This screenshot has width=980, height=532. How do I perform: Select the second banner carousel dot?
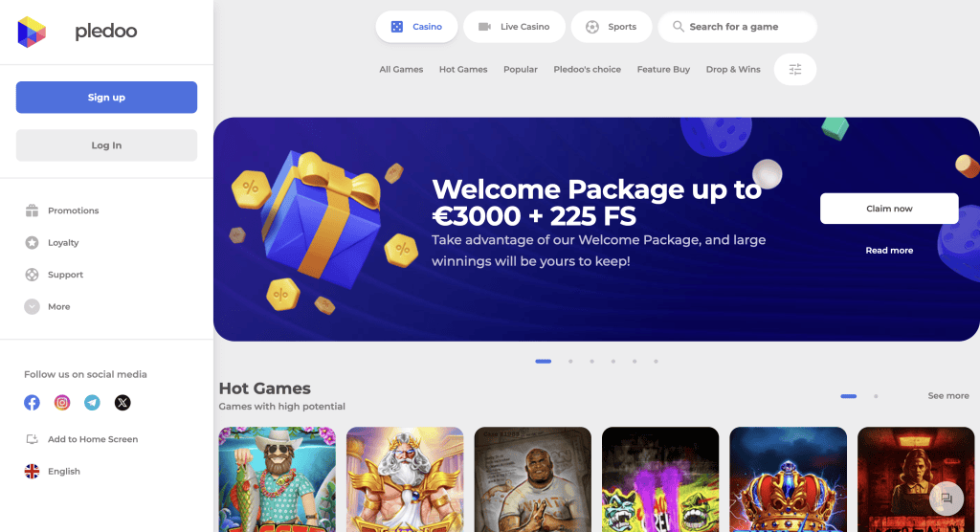click(x=570, y=362)
